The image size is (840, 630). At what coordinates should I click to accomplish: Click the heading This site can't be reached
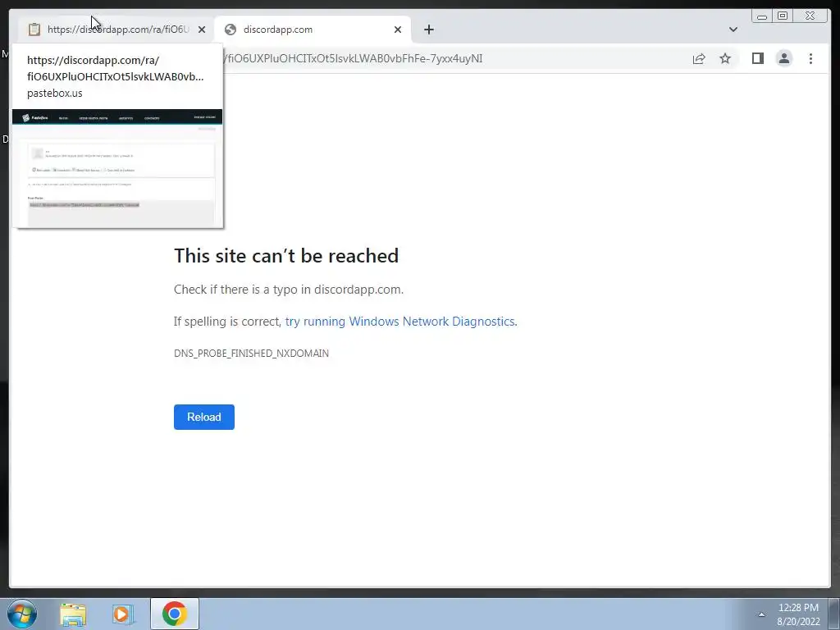click(286, 256)
